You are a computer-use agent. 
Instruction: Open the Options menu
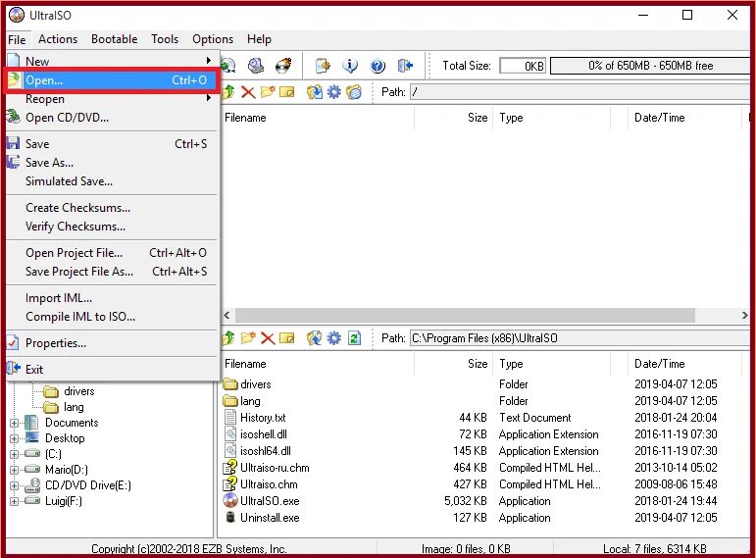pyautogui.click(x=213, y=39)
